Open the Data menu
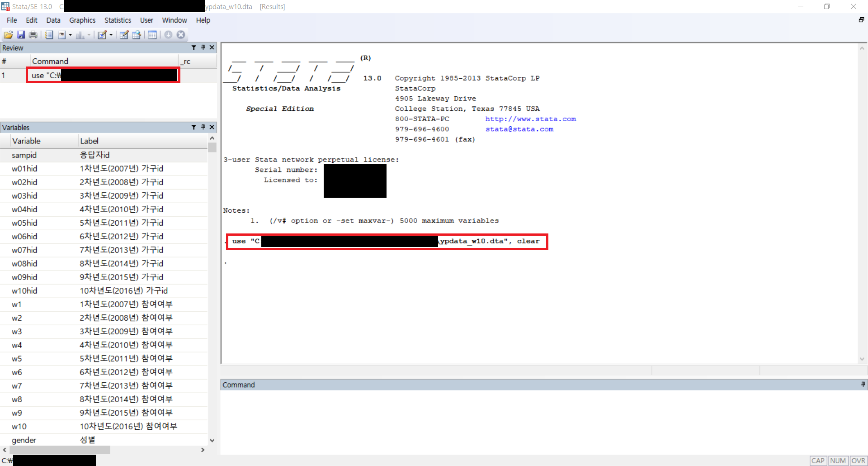The width and height of the screenshot is (868, 466). tap(53, 20)
